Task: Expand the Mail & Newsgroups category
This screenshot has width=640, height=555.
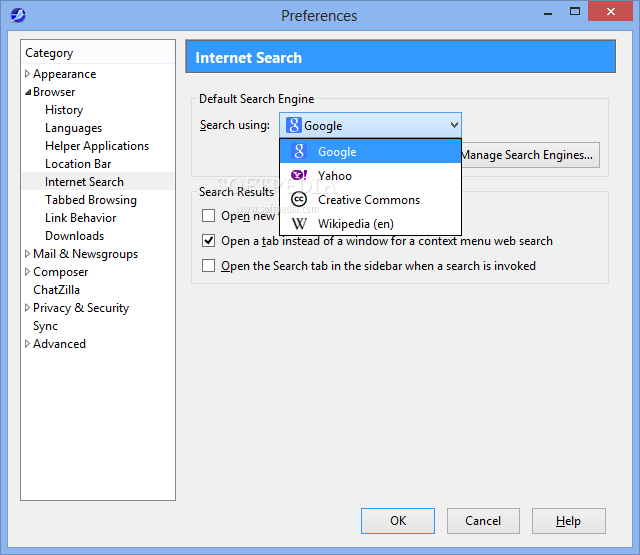Action: (x=27, y=254)
